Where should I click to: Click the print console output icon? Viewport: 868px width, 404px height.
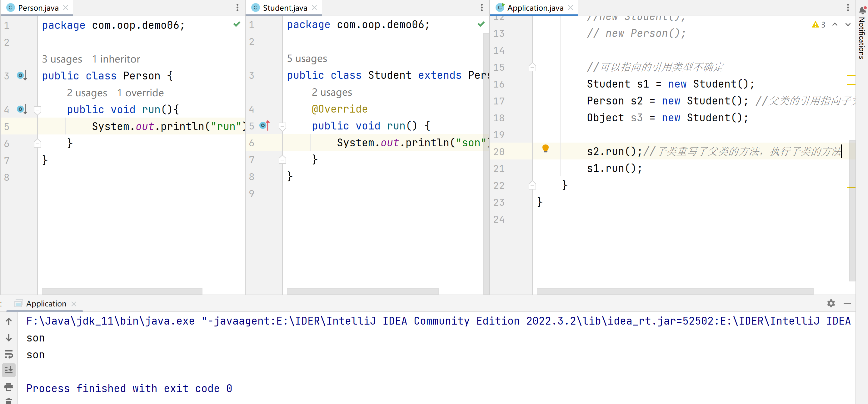[9, 386]
